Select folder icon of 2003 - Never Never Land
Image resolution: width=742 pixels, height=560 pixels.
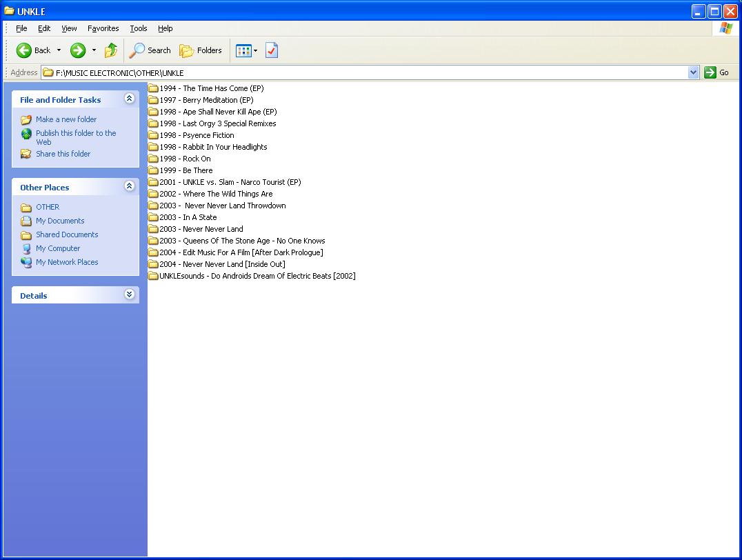click(x=153, y=229)
